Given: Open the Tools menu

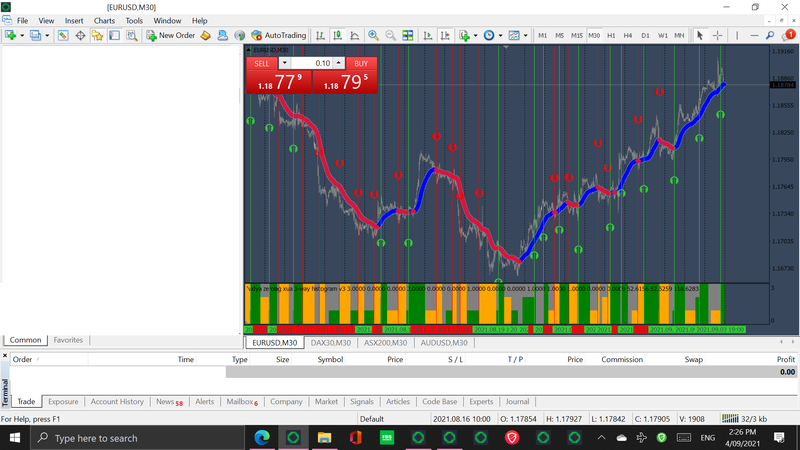Looking at the screenshot, I should click(134, 21).
